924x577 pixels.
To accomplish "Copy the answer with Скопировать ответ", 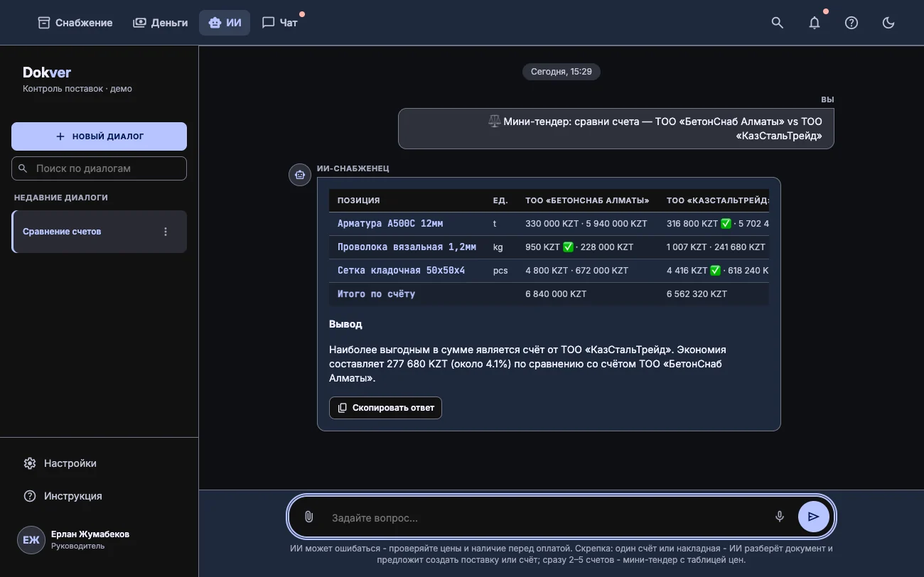I will point(385,408).
